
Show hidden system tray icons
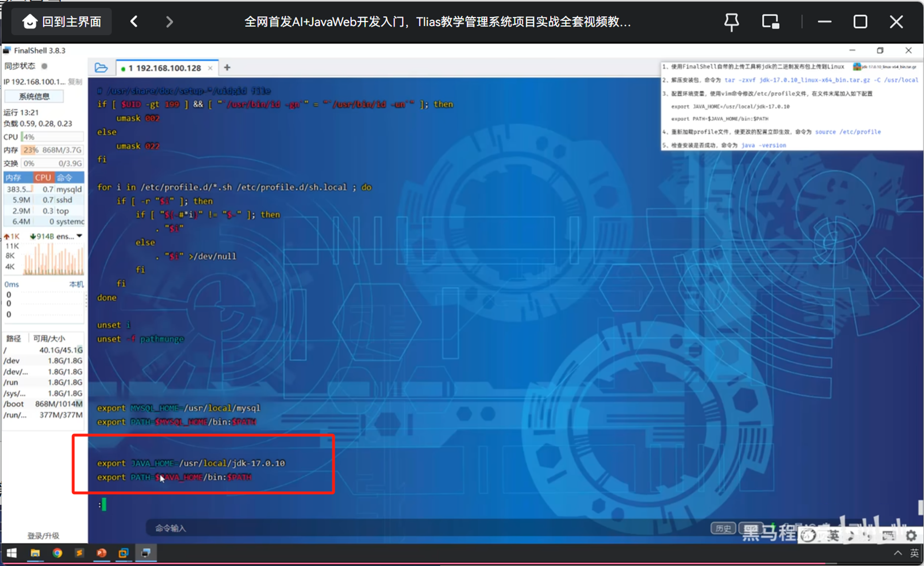pyautogui.click(x=898, y=553)
